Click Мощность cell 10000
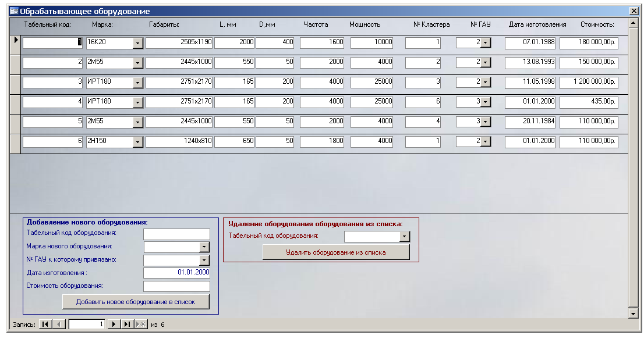The width and height of the screenshot is (644, 346). (371, 42)
